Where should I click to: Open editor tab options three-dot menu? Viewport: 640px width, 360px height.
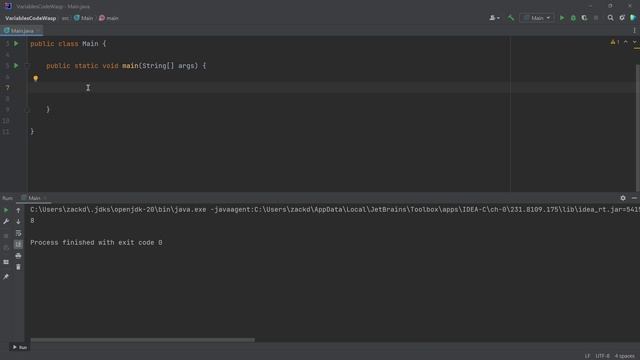coord(634,31)
